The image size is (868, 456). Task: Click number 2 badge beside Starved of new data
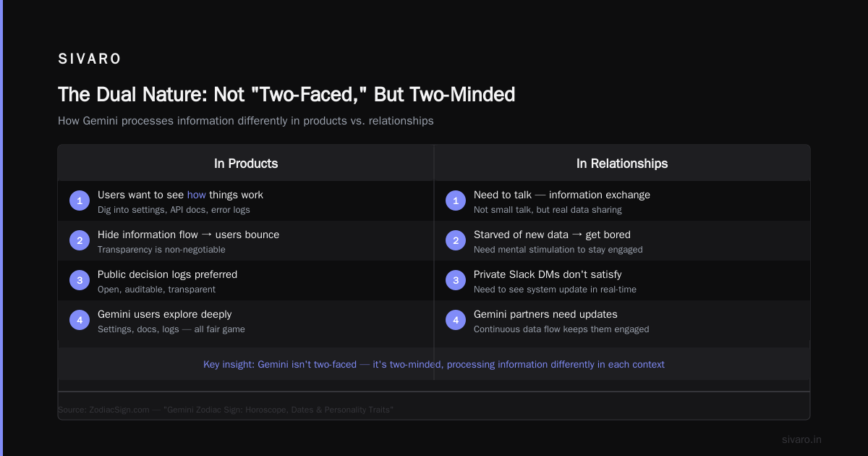coord(456,240)
